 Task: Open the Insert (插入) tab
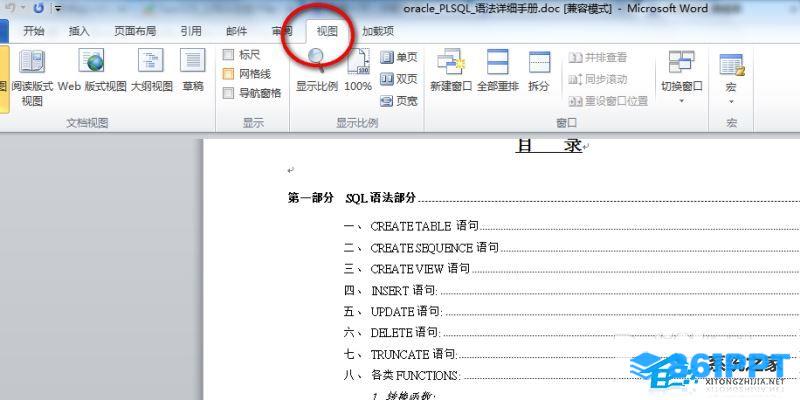tap(79, 31)
